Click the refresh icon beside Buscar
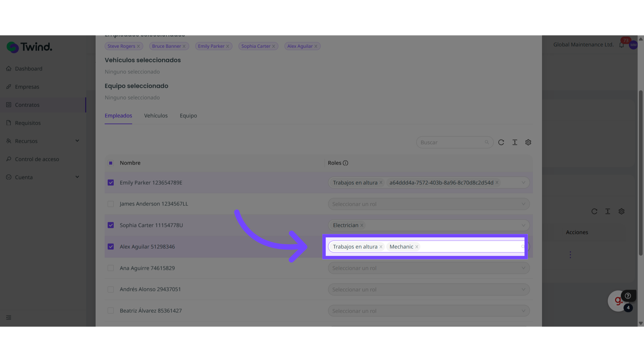The width and height of the screenshot is (644, 362). coord(501,142)
